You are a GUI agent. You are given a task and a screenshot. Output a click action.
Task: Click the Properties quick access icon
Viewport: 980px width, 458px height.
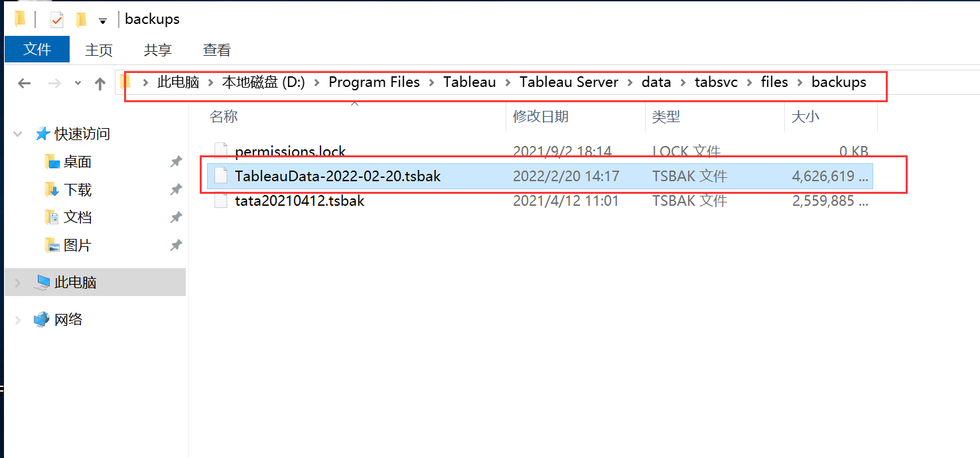(57, 20)
